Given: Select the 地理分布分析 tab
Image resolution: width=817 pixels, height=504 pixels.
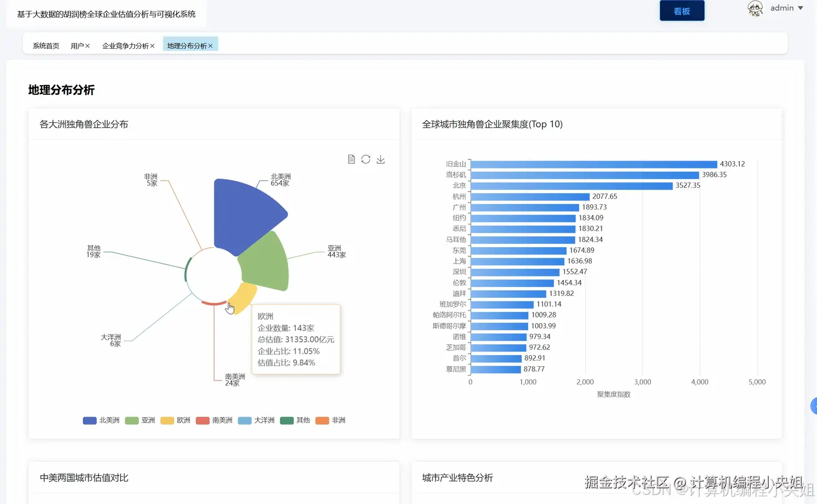Looking at the screenshot, I should click(x=187, y=46).
